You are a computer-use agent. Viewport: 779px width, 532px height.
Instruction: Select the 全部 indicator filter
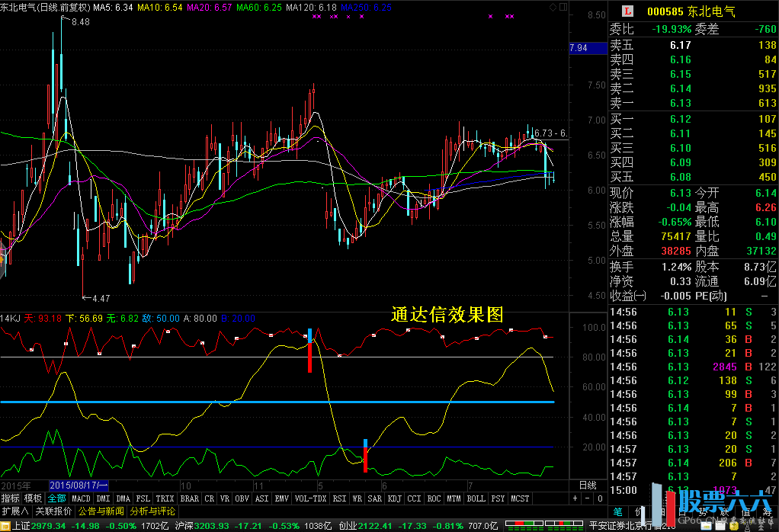57,498
